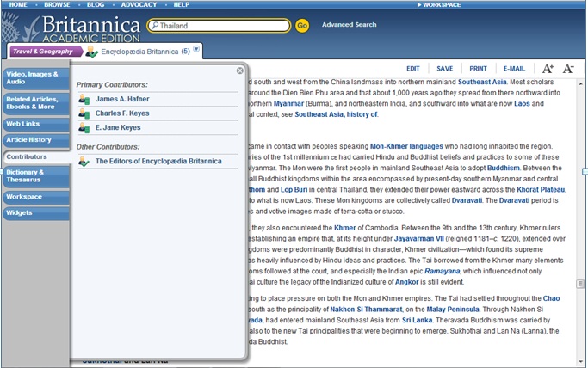Follow the Chao link at the line end
Screen dimensions: 588x368
pyautogui.click(x=551, y=298)
